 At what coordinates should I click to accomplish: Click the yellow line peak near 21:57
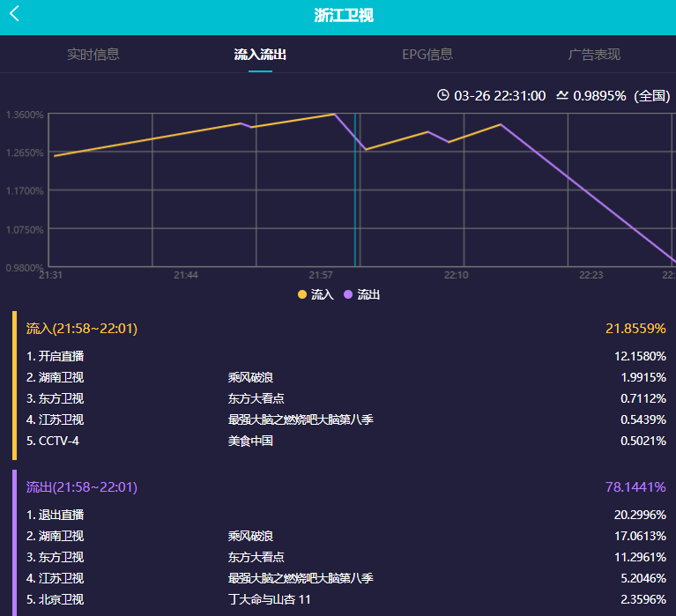pos(334,115)
